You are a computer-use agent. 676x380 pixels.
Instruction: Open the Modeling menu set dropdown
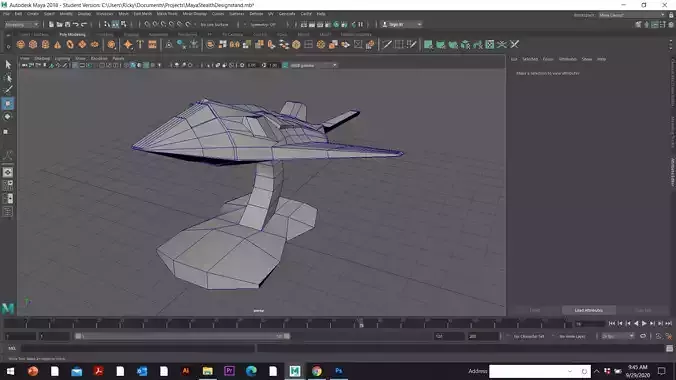[22, 25]
